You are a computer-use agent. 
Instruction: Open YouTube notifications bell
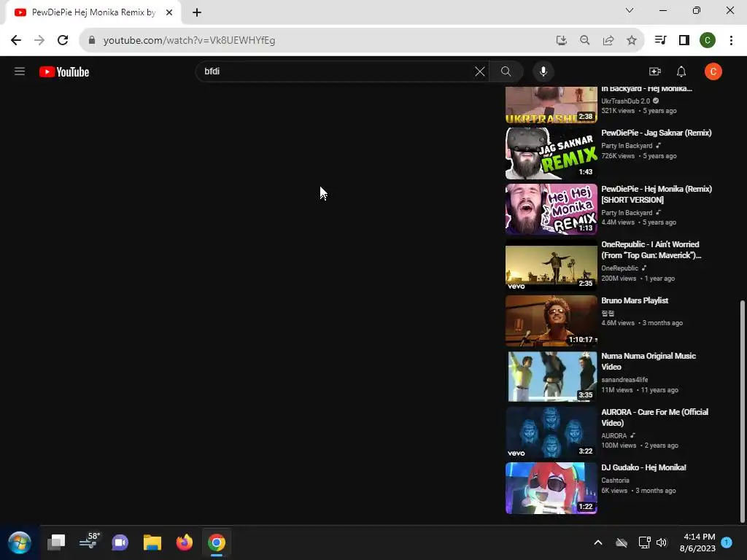[x=681, y=71]
